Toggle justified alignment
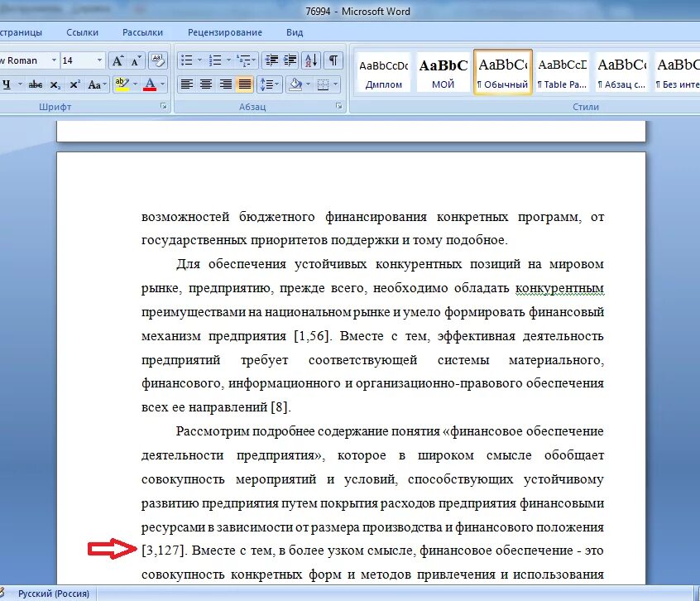The height and width of the screenshot is (601, 700). click(x=245, y=84)
